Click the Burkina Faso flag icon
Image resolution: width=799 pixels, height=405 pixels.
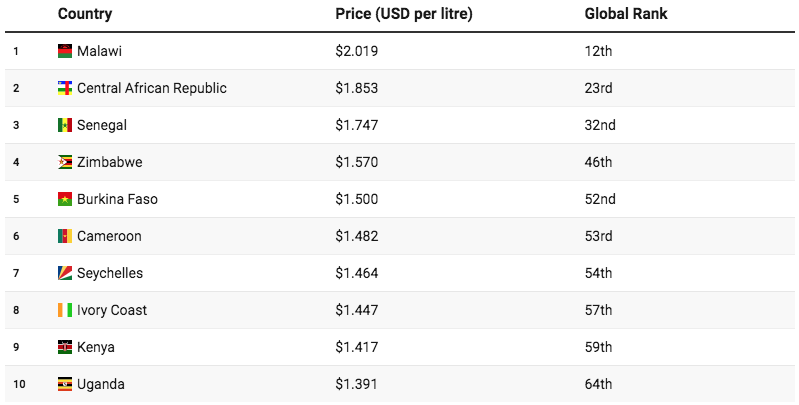point(65,199)
